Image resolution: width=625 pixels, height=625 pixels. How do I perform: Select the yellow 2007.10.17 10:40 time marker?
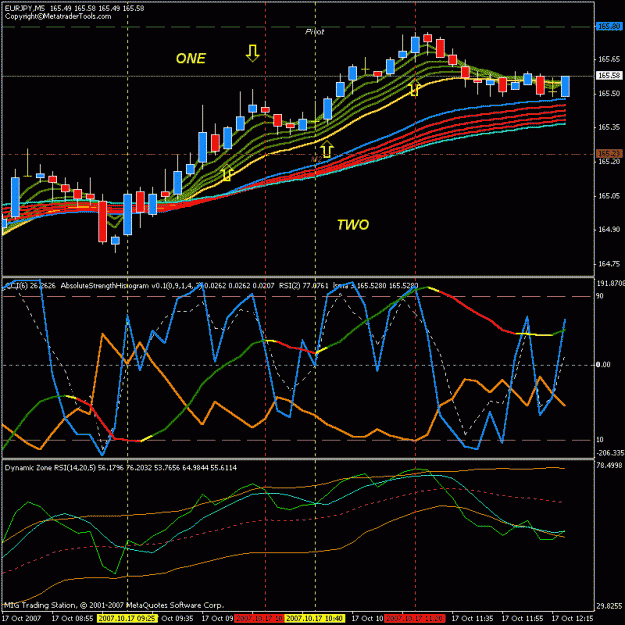coord(315,619)
